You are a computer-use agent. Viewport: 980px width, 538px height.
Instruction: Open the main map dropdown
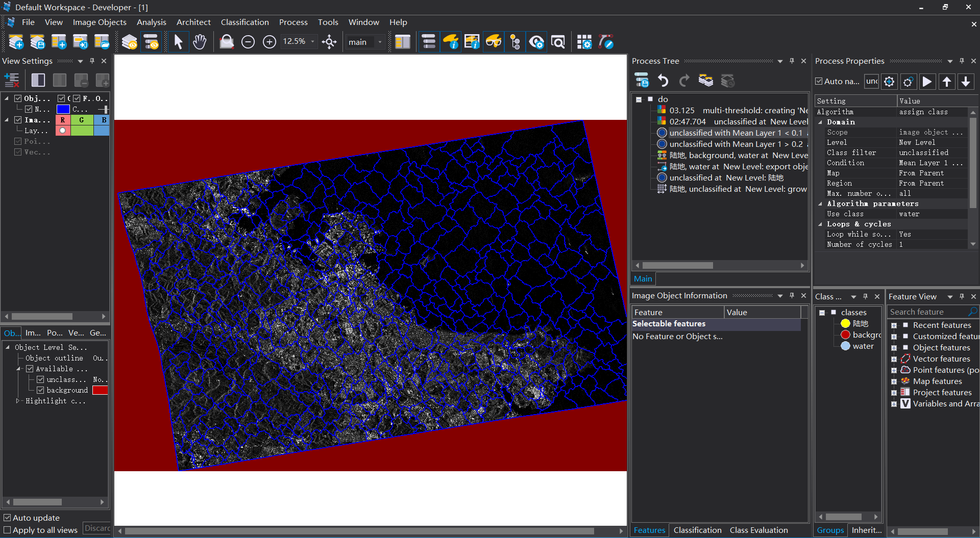coord(380,42)
